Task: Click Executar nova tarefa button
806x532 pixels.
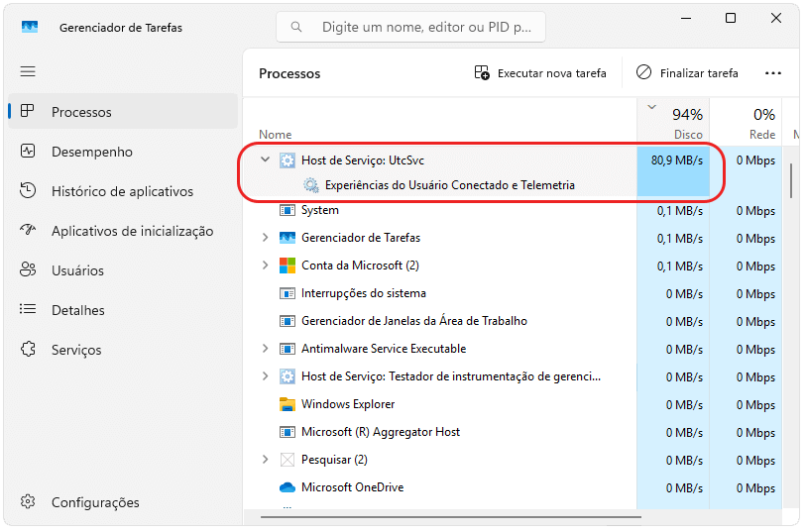Action: coord(539,73)
